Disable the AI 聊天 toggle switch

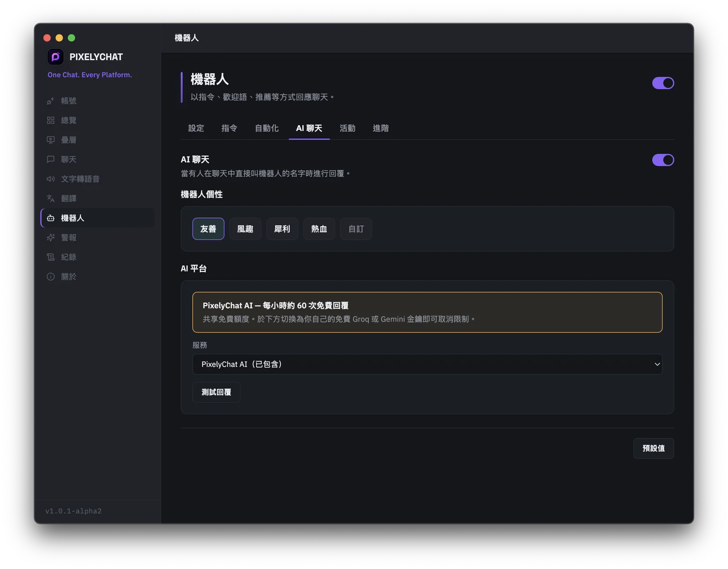click(663, 160)
